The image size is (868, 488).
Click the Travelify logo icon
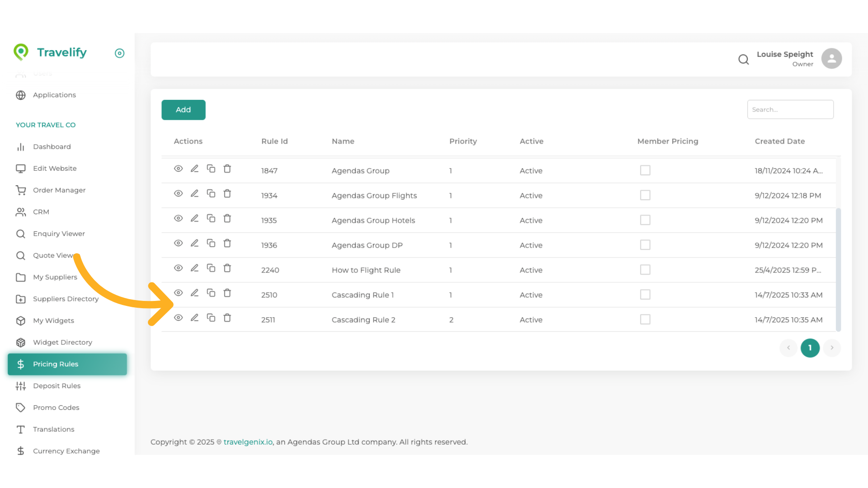(x=21, y=52)
